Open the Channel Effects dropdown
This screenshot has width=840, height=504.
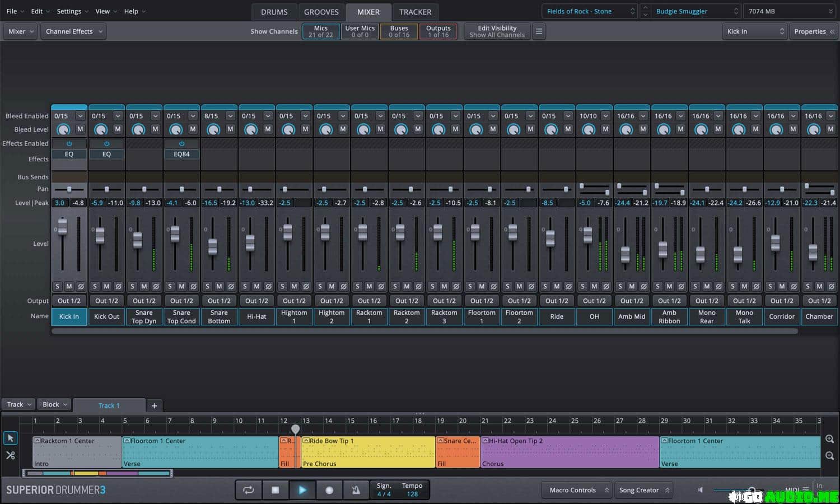74,31
